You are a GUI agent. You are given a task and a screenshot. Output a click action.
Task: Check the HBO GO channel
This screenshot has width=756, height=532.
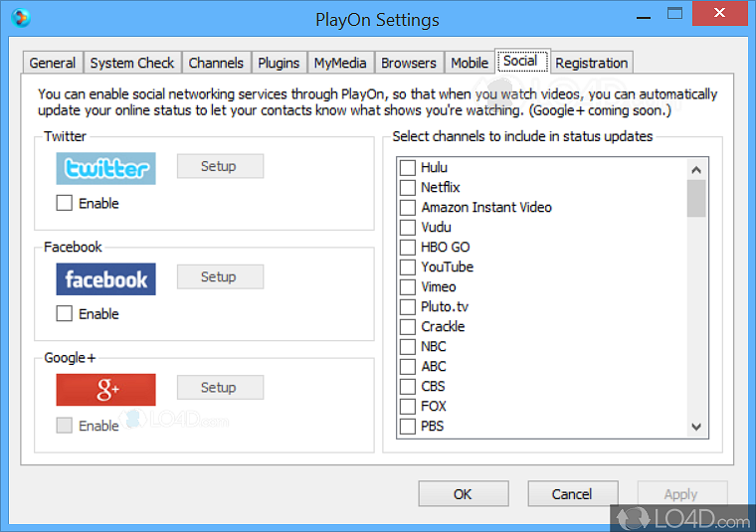tap(408, 248)
